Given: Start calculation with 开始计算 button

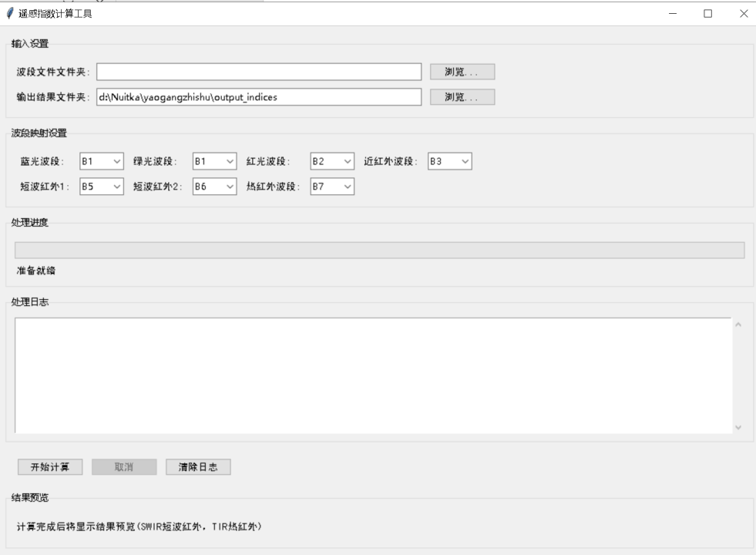Looking at the screenshot, I should (50, 467).
